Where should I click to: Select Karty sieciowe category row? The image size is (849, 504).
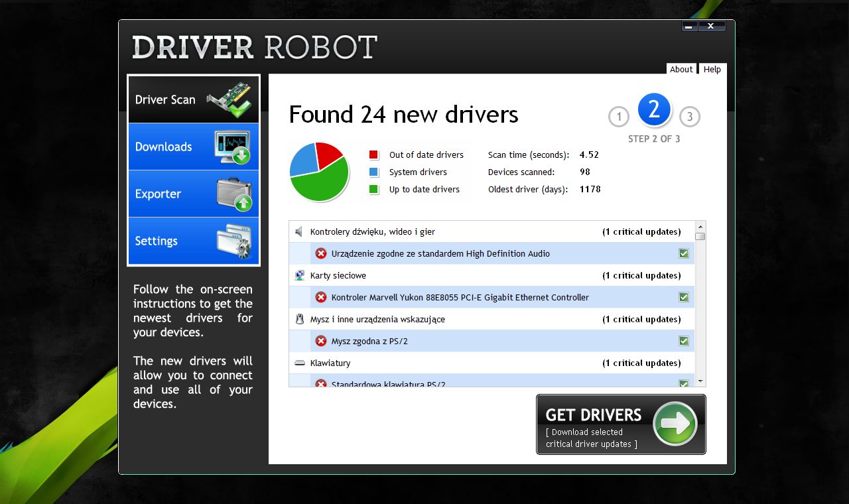(491, 275)
